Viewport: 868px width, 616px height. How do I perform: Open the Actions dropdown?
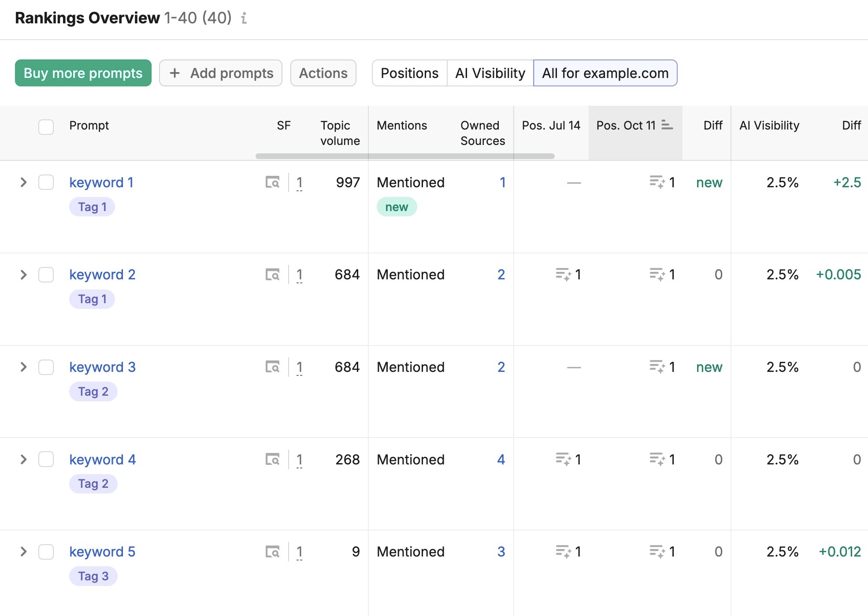coord(323,73)
